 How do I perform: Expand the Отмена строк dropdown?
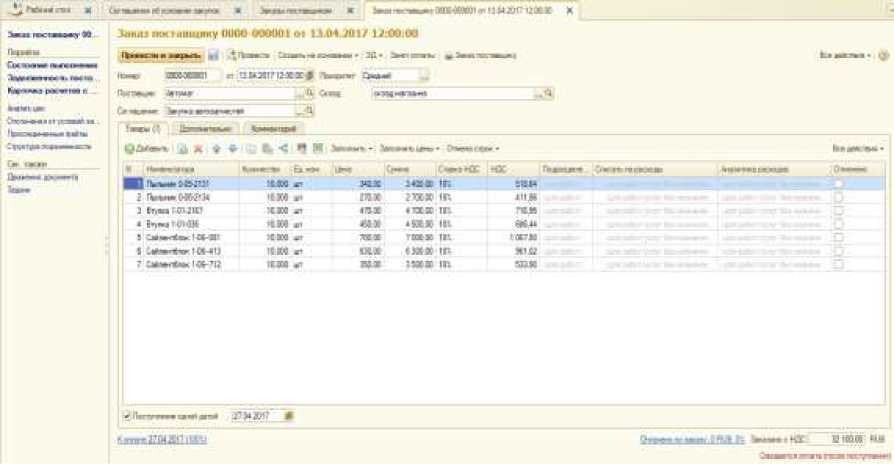tap(473, 149)
